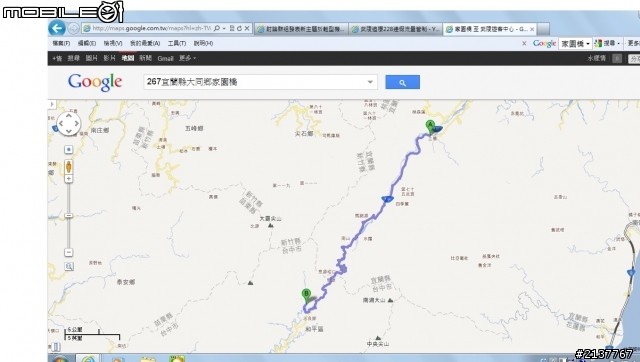The image size is (640, 362).
Task: Click the Google Maps logo
Action: click(x=95, y=82)
